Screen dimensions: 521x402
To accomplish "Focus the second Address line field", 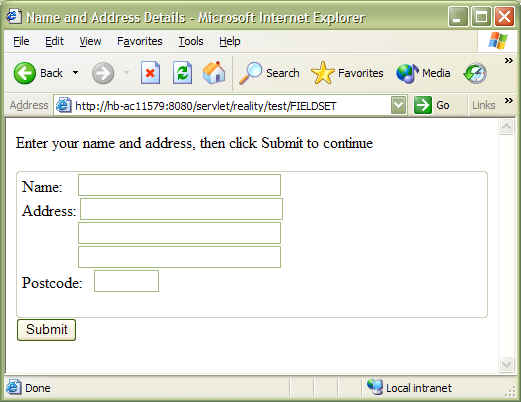I will point(179,233).
